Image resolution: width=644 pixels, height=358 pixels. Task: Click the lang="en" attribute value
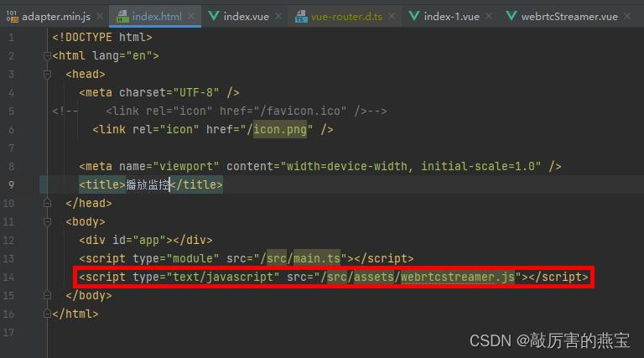click(x=139, y=56)
